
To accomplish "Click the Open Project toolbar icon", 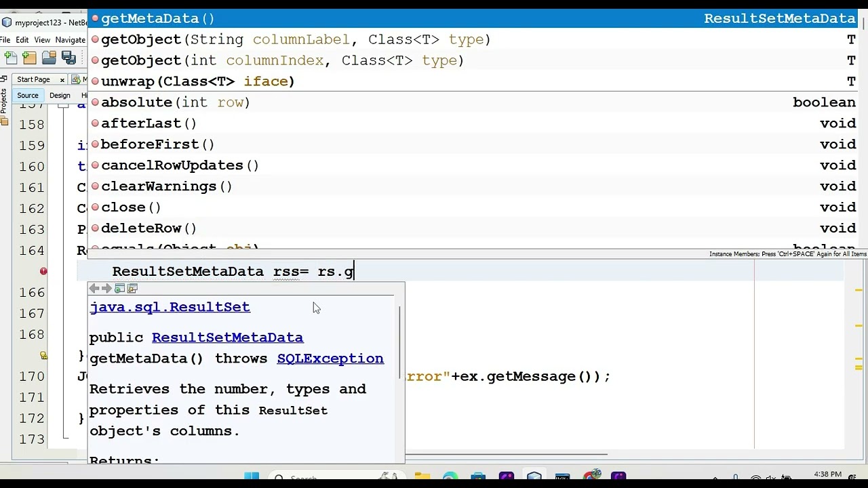I will [49, 58].
